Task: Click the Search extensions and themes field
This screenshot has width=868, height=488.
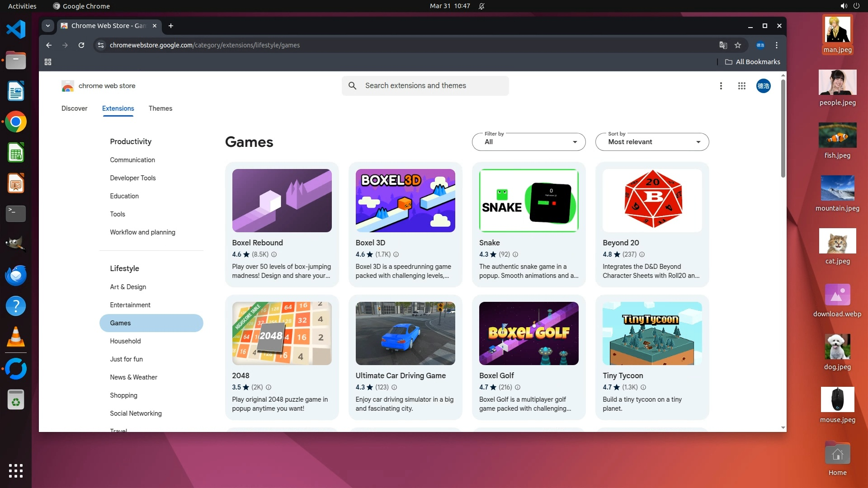Action: 425,86
